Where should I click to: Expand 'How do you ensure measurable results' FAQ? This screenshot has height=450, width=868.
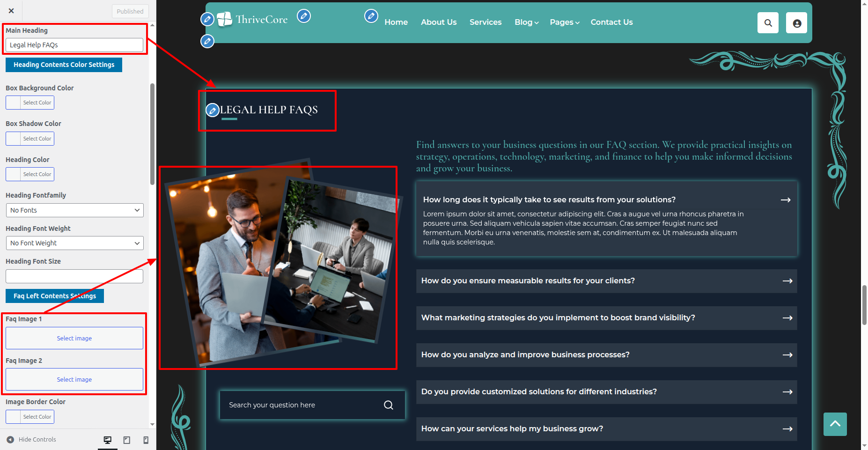606,281
